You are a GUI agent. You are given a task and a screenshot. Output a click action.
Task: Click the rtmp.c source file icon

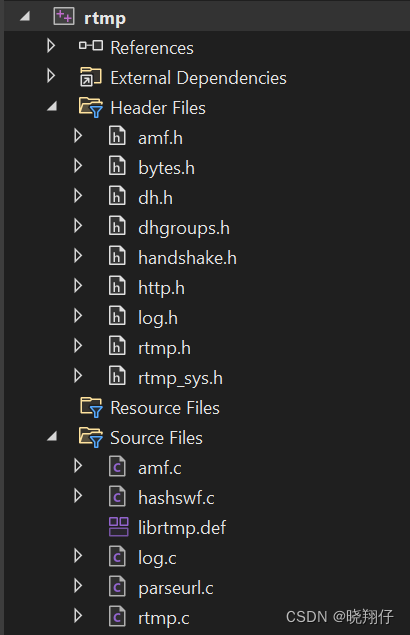117,616
